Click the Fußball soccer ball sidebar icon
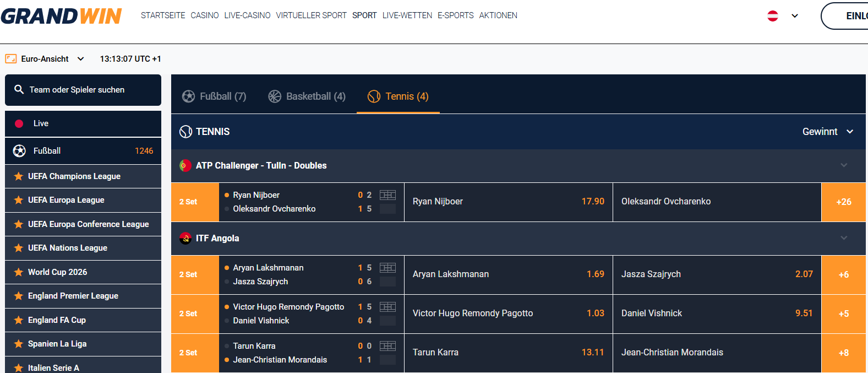 19,151
